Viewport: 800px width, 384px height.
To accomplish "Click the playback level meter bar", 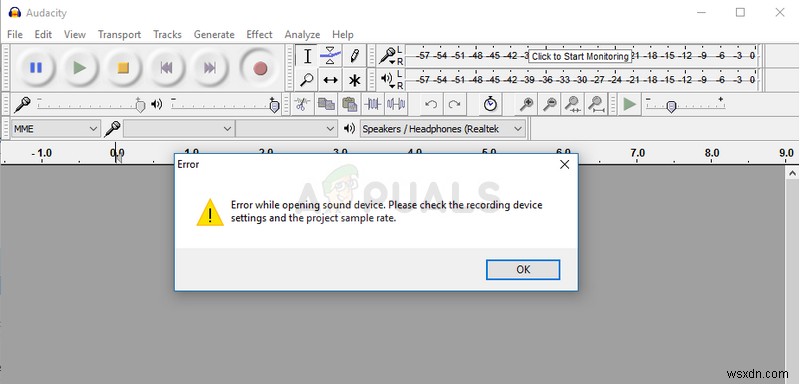I will [582, 80].
